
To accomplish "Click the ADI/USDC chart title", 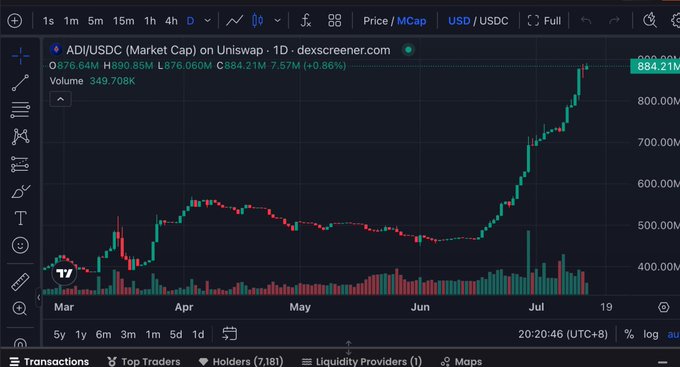I will [x=228, y=50].
